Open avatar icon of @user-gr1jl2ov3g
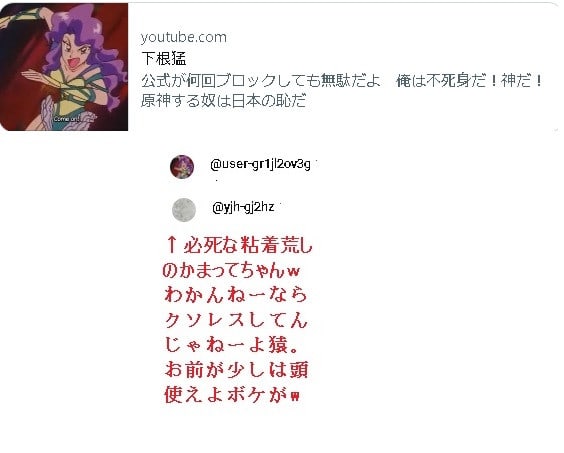Screen dimensions: 564x453 (x=182, y=167)
